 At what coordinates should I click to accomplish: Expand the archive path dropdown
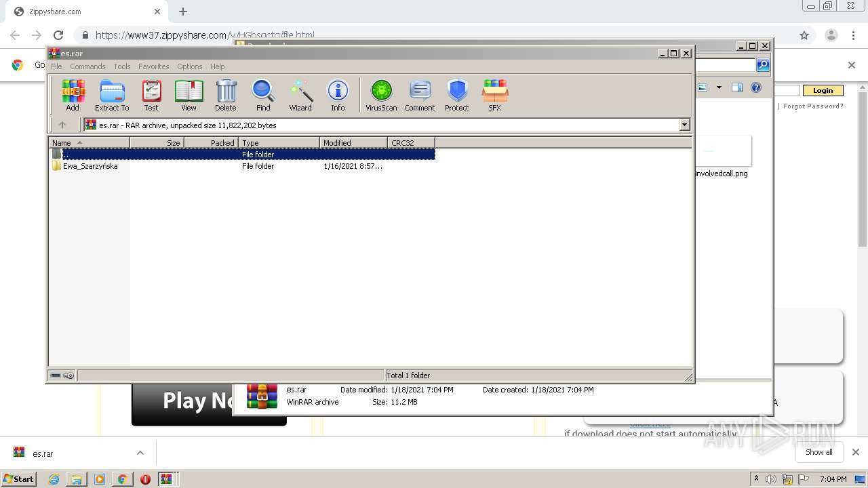pos(684,125)
